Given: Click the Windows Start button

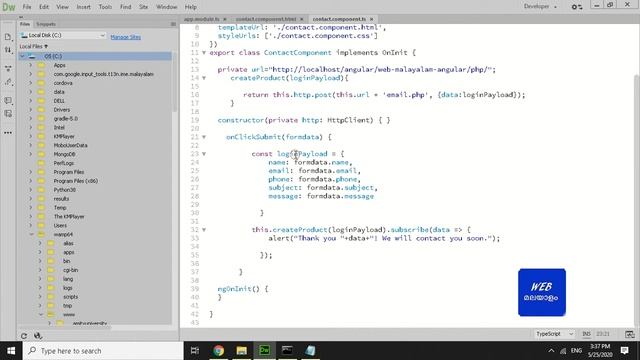Looking at the screenshot, I should (x=11, y=351).
